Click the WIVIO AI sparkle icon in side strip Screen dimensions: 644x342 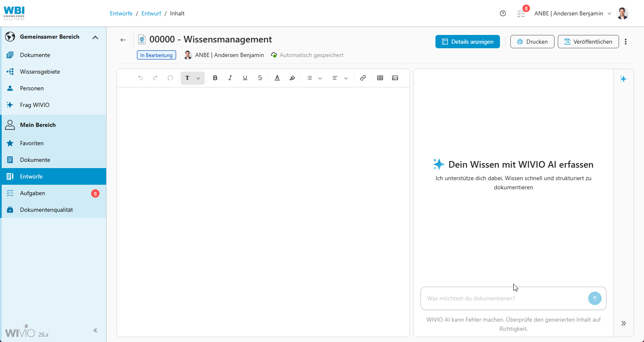pos(623,79)
